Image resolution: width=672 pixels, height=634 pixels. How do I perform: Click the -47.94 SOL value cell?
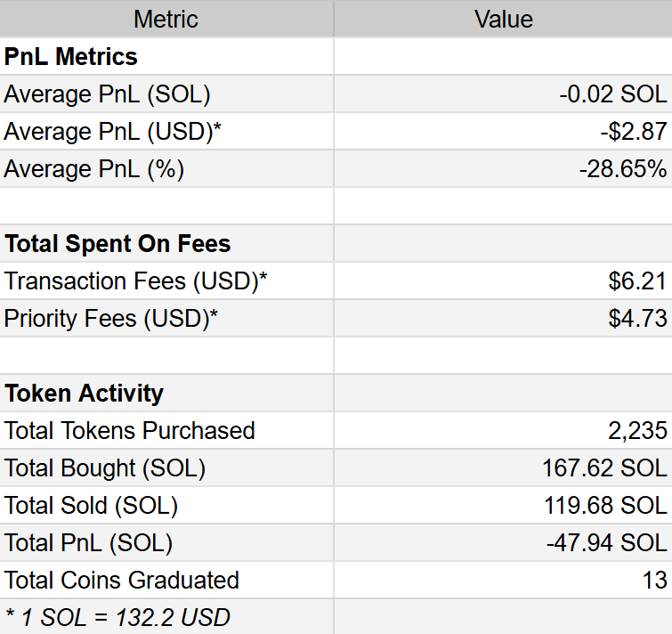(503, 542)
